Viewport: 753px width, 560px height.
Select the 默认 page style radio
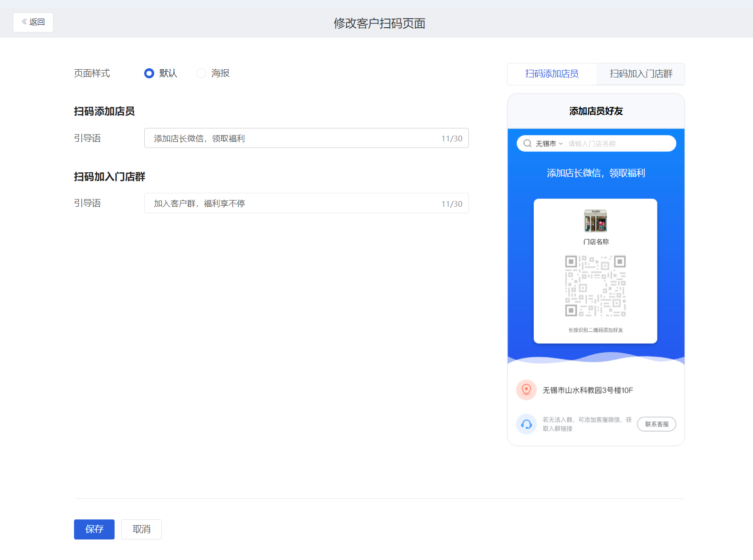pyautogui.click(x=149, y=73)
